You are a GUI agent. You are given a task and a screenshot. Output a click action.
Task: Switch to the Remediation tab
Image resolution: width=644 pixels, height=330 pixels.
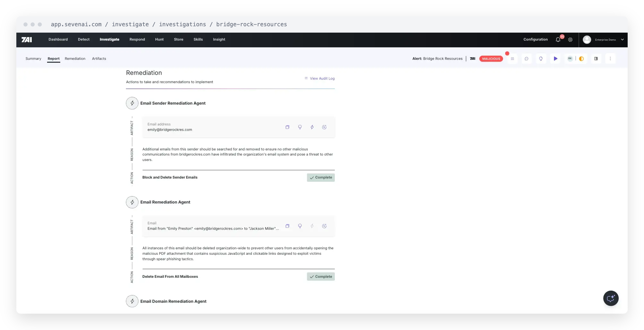[75, 59]
